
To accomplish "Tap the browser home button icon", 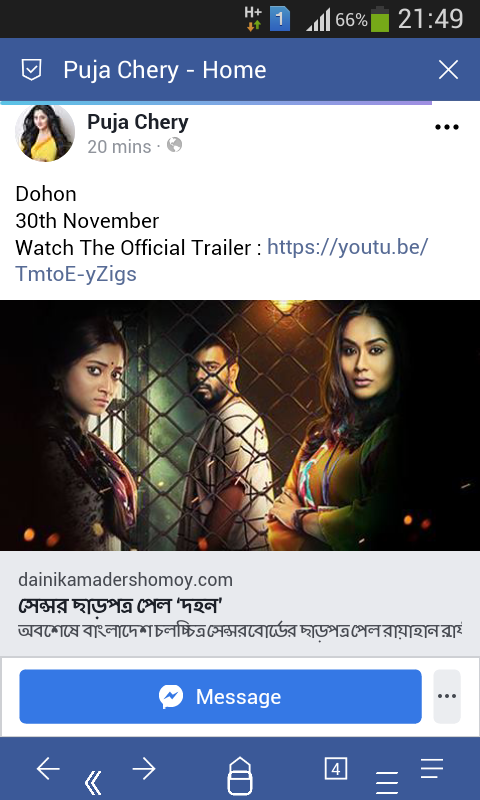I will 240,776.
